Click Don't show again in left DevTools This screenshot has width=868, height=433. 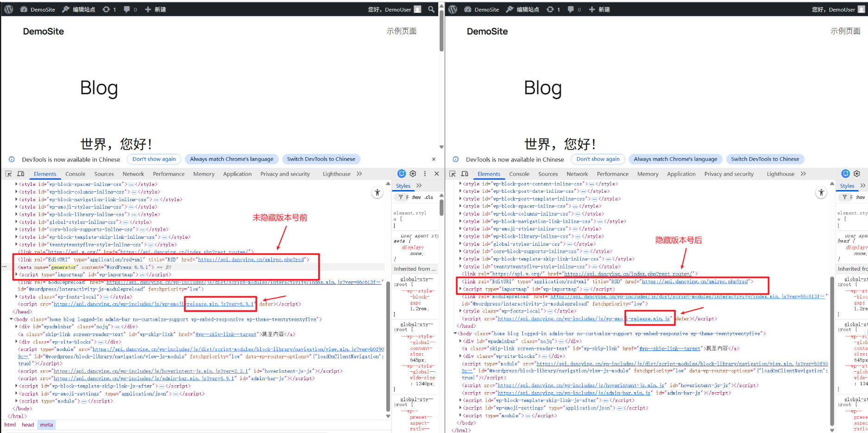pos(154,159)
